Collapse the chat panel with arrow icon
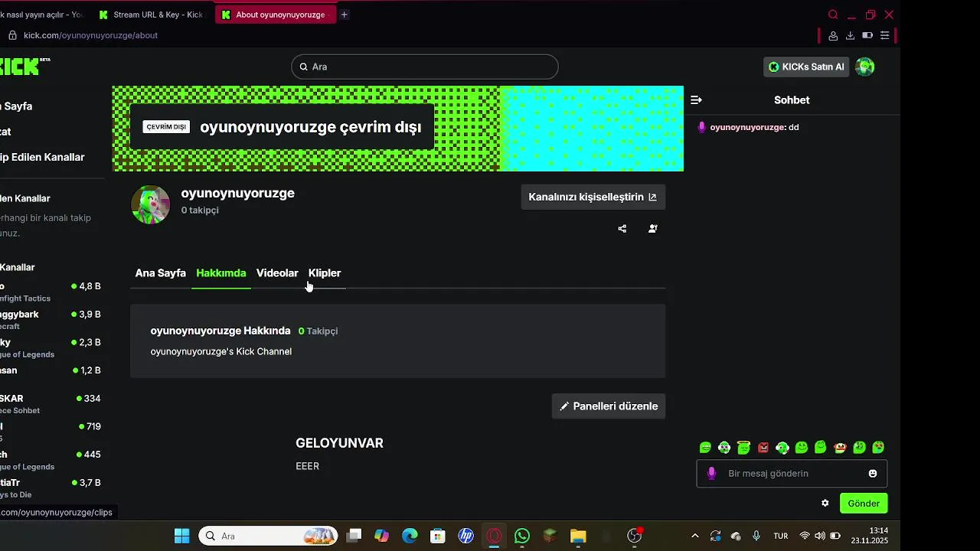 click(696, 100)
